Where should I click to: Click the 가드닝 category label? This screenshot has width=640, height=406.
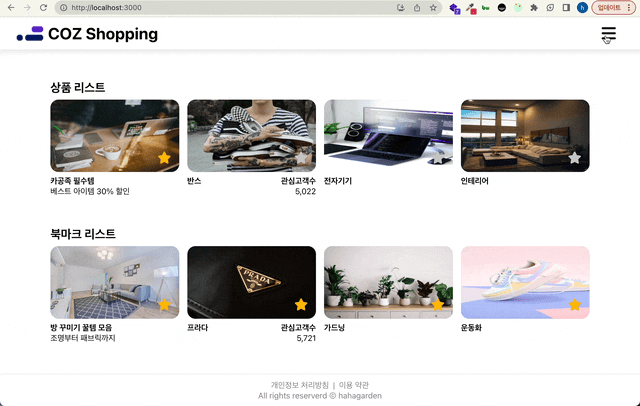coord(334,327)
